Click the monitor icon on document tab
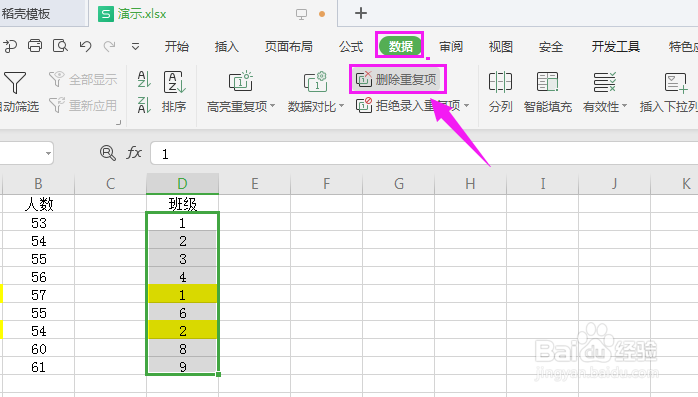 (301, 14)
